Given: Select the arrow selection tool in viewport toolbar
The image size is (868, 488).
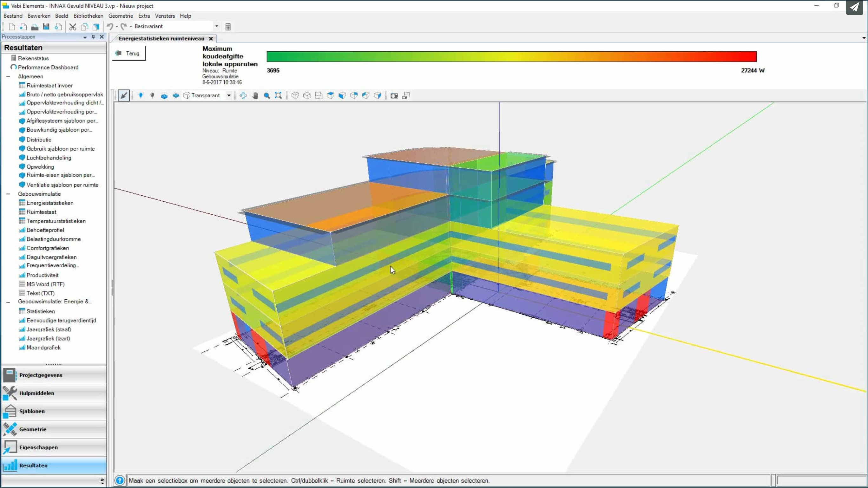Looking at the screenshot, I should (124, 96).
